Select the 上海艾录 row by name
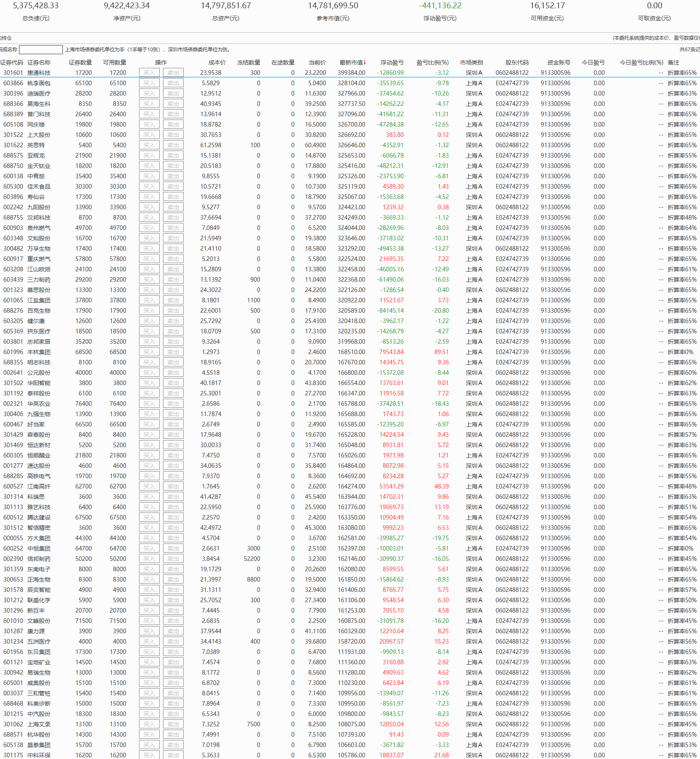Viewport: 700px width, 759px height. click(39, 724)
